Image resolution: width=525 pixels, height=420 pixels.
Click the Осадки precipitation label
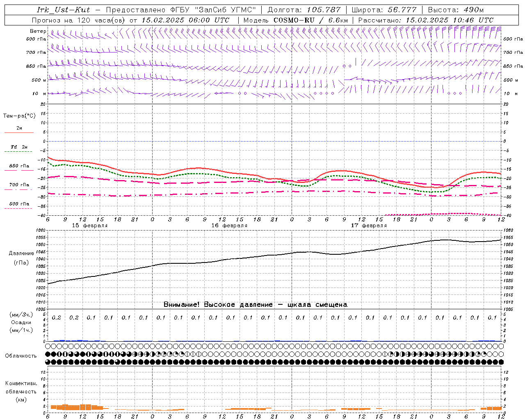coord(21,322)
